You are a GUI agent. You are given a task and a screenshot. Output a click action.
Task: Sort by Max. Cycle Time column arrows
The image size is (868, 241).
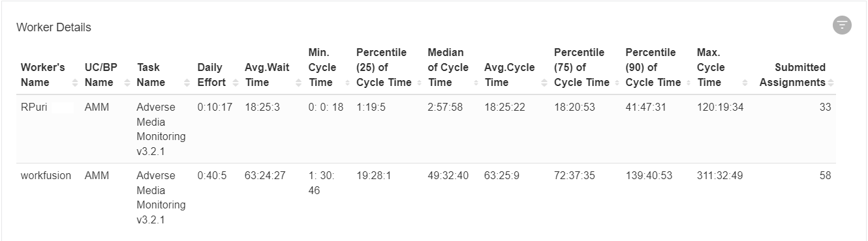click(x=747, y=83)
